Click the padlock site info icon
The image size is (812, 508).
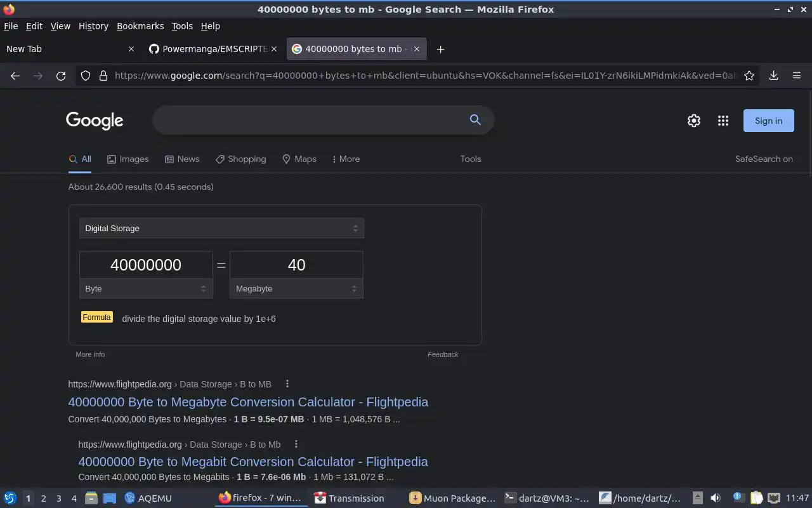pyautogui.click(x=103, y=76)
